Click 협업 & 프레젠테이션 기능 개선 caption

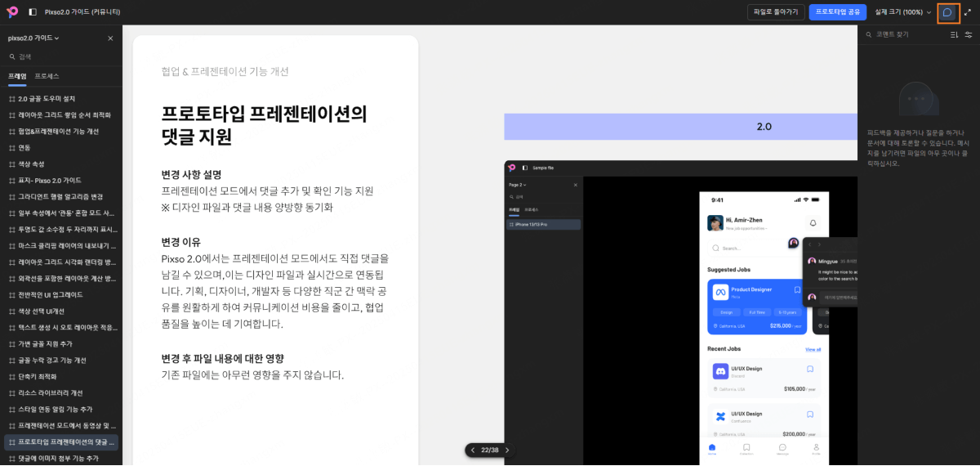pyautogui.click(x=225, y=71)
